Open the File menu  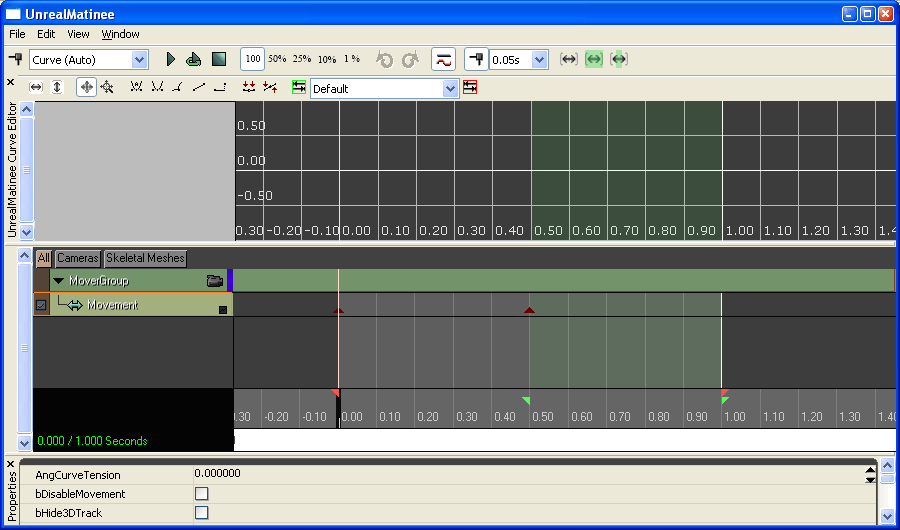[x=17, y=34]
